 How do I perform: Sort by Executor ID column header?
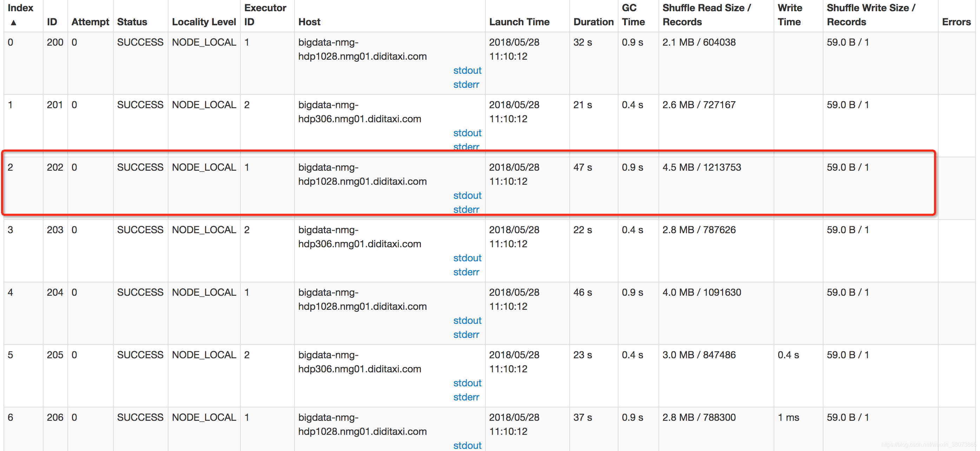click(x=265, y=15)
